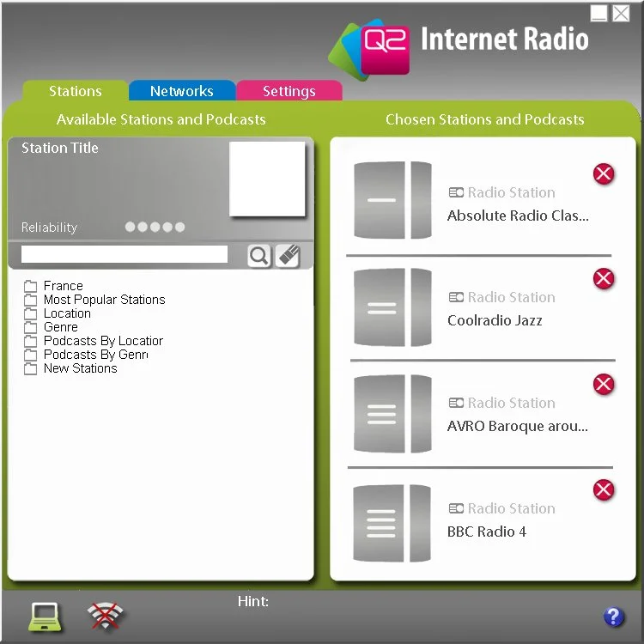The height and width of the screenshot is (644, 644).
Task: Click the AVRO Baroque arou... station name
Action: click(x=518, y=426)
